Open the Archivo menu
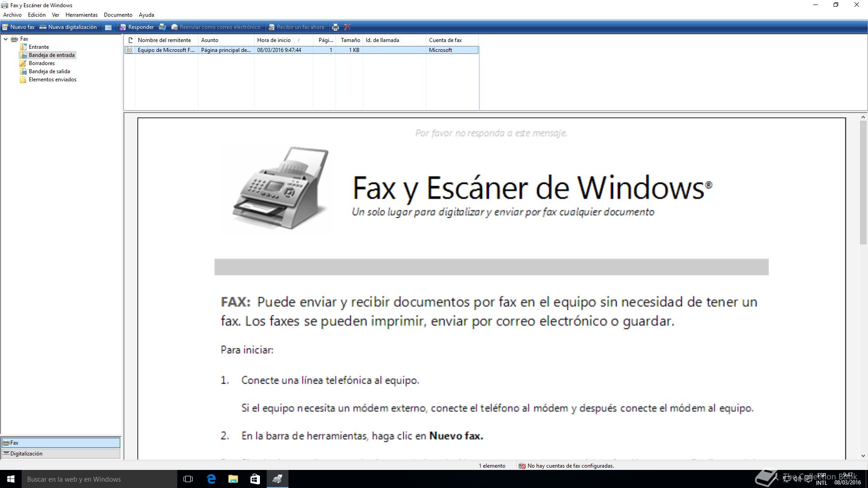The image size is (868, 488). tap(12, 15)
